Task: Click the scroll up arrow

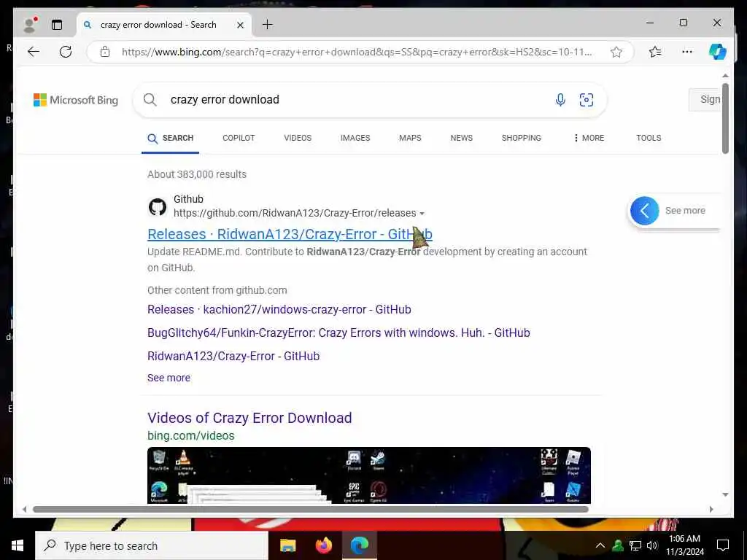Action: point(725,76)
